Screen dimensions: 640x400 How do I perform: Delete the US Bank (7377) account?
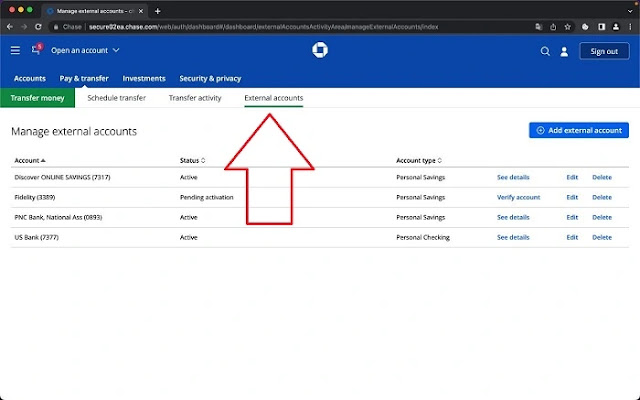point(602,237)
